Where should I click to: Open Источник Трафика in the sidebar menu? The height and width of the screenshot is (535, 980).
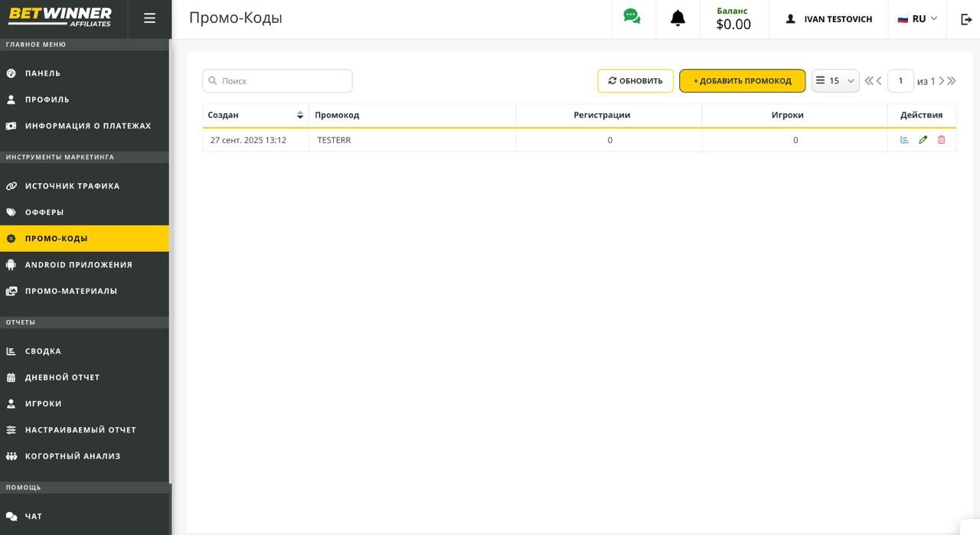click(71, 185)
